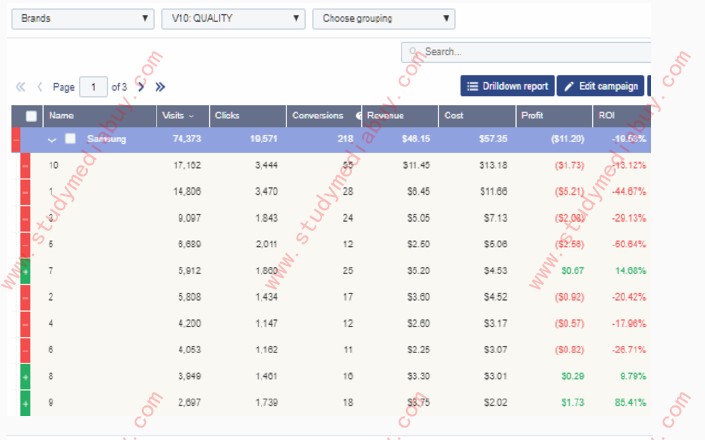Screen dimensions: 705x440
Task: Select ROI value 14.68%
Action: tap(630, 271)
